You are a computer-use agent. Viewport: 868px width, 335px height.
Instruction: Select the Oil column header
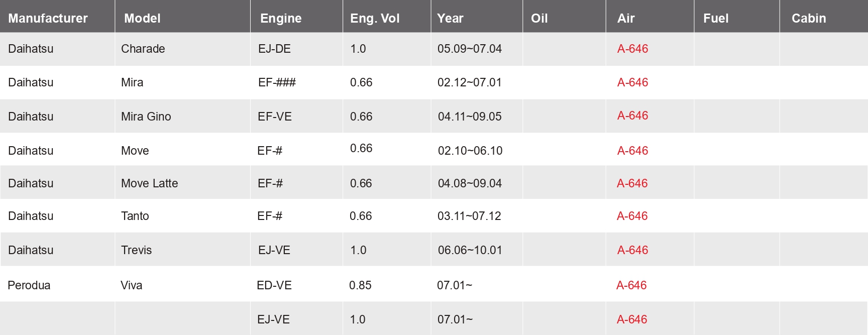point(539,19)
